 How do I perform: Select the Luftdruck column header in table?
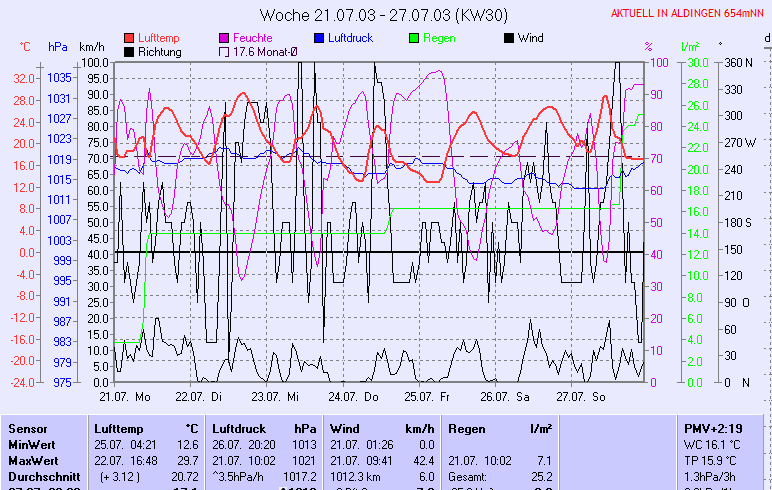click(238, 428)
